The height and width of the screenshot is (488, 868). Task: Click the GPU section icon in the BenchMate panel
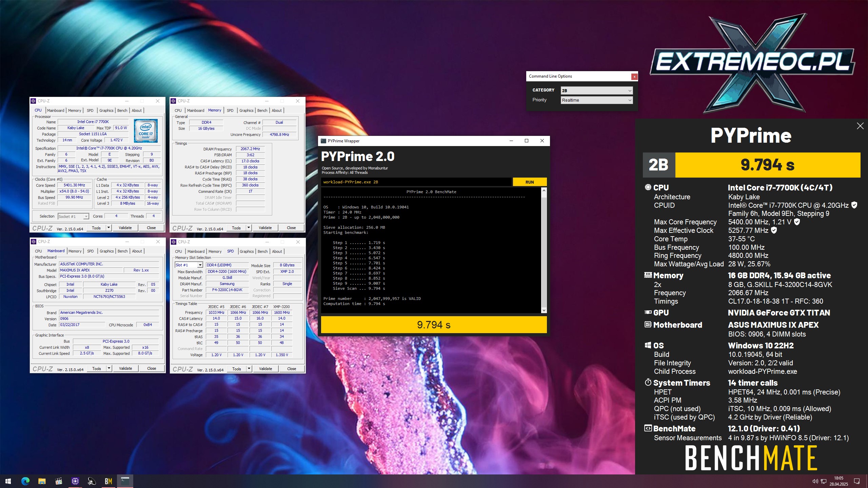648,312
